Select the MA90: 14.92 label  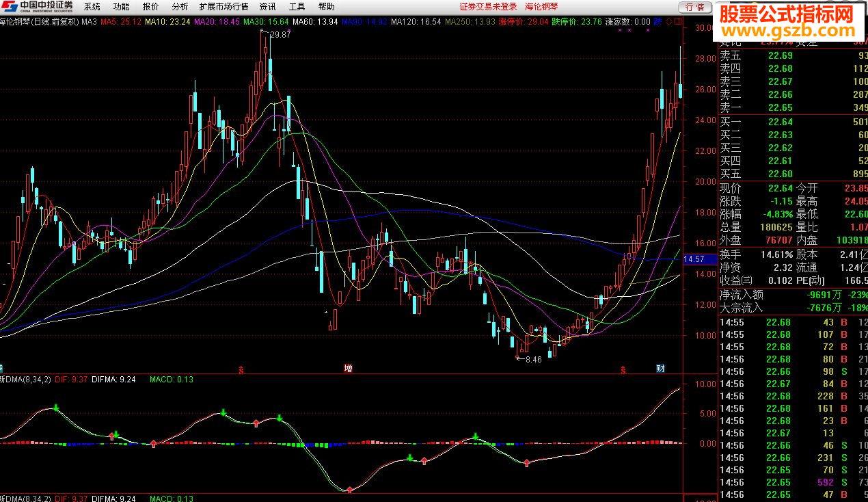click(x=364, y=22)
